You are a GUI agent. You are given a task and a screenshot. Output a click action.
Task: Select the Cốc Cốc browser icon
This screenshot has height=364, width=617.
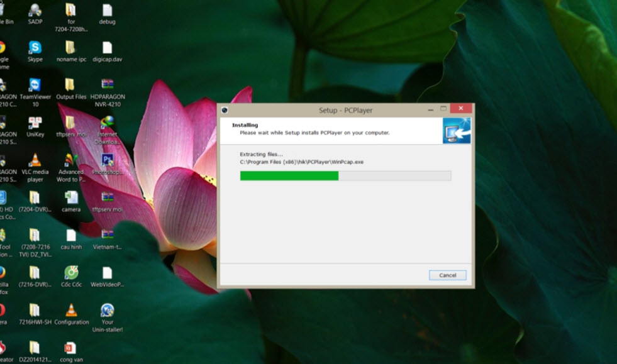pos(71,273)
